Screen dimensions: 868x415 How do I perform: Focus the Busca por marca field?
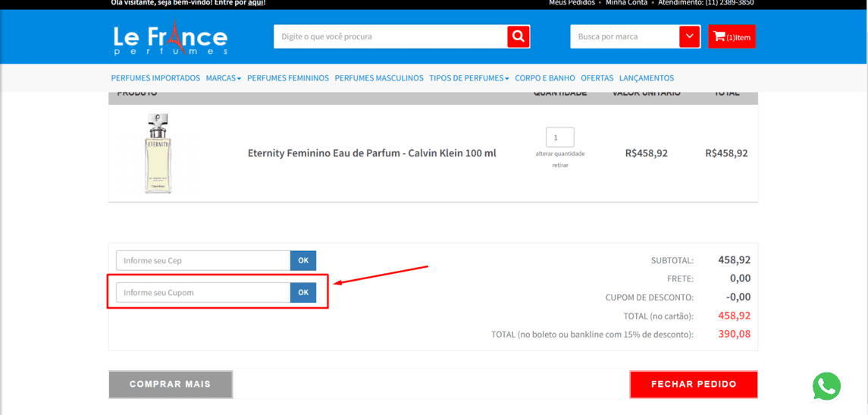625,36
